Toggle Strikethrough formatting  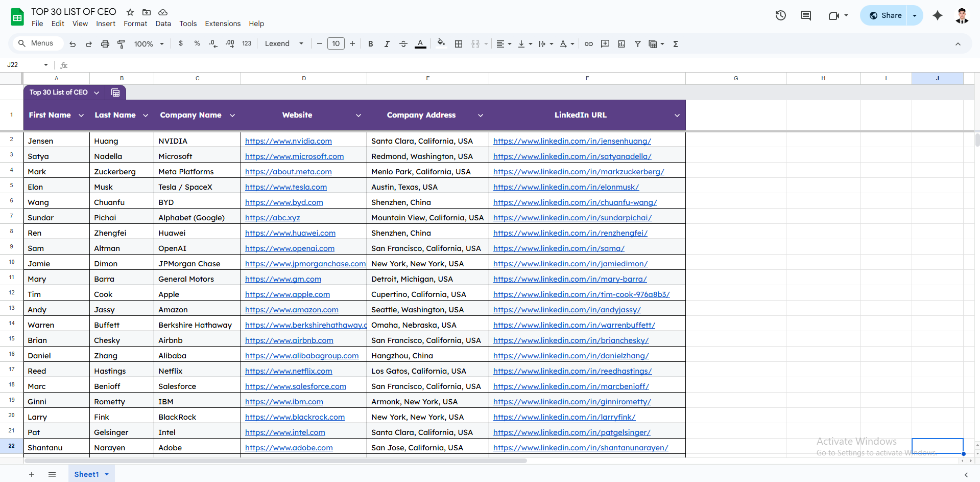403,44
